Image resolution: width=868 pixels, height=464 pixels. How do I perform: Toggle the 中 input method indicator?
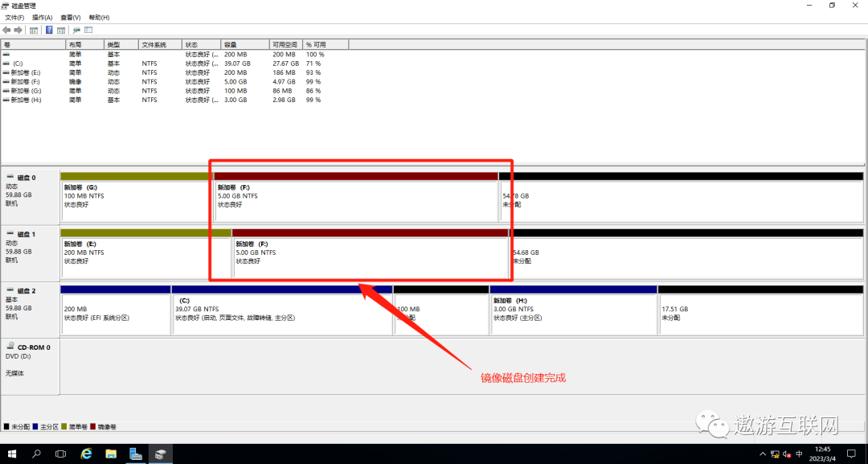point(799,454)
